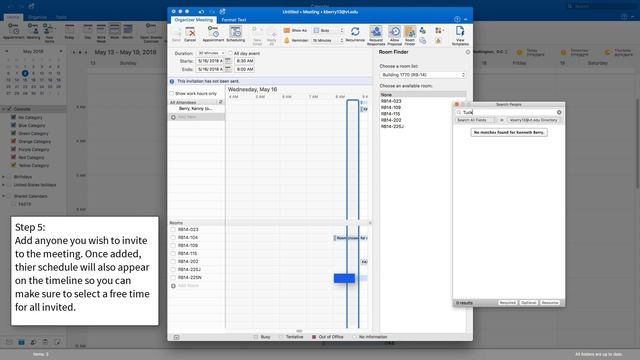Add selection as Resource
This screenshot has height=360, width=640.
tap(550, 303)
